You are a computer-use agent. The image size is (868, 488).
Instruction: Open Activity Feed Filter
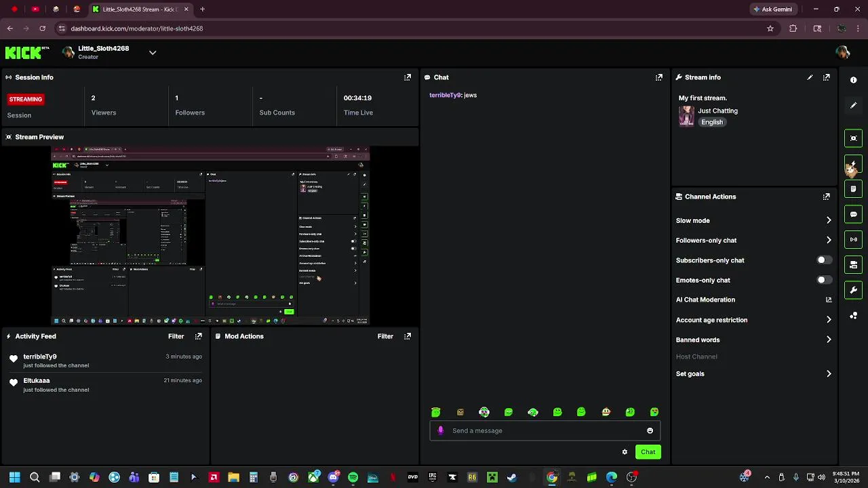pyautogui.click(x=176, y=336)
